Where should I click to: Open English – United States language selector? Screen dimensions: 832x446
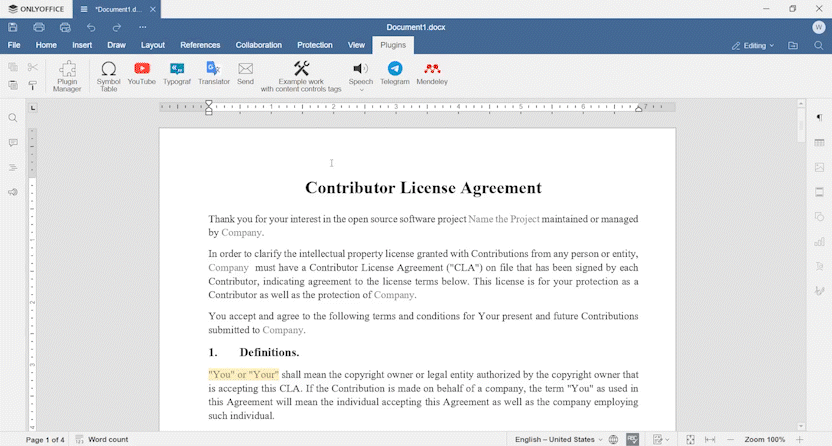pyautogui.click(x=558, y=439)
